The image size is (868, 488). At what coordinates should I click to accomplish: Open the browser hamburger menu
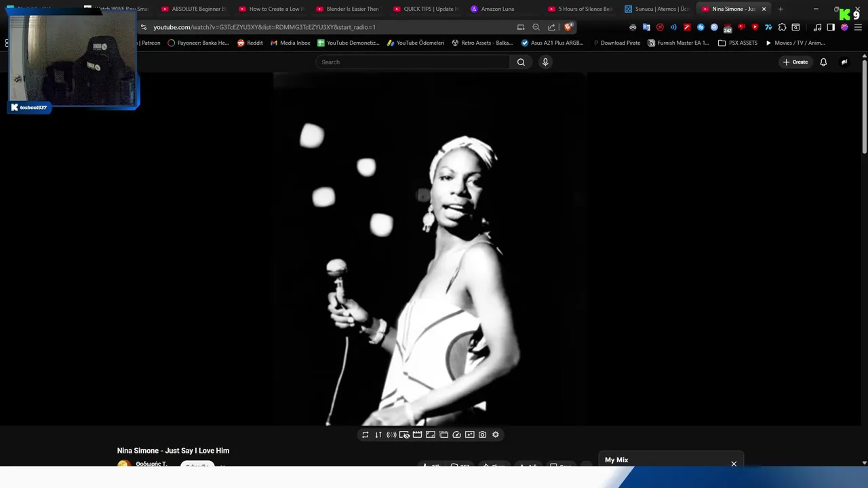click(858, 27)
